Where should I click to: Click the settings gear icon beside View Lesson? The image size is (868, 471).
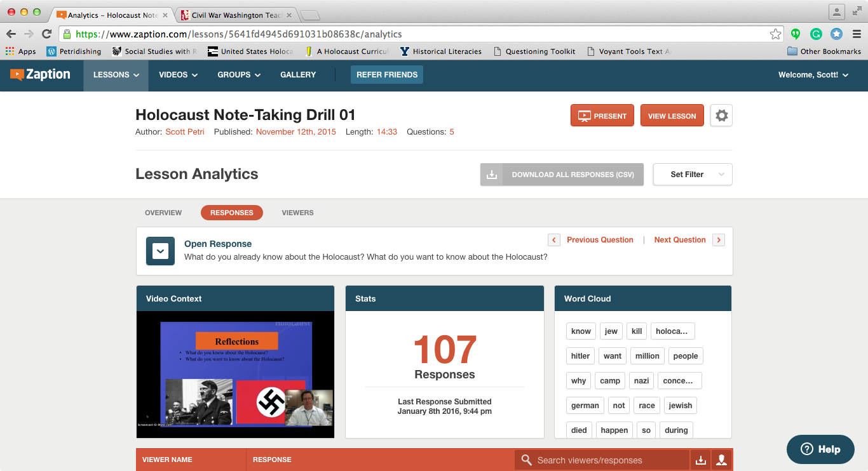721,116
